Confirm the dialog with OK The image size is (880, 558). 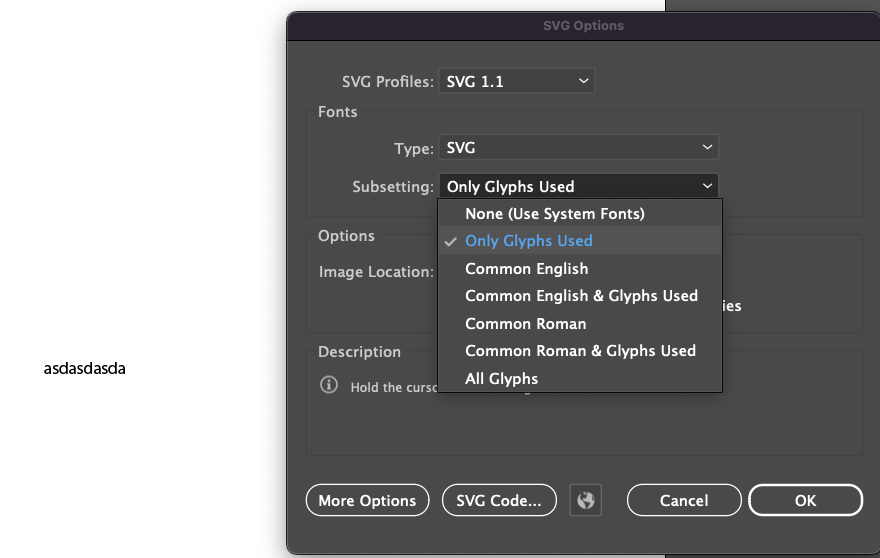coord(805,501)
